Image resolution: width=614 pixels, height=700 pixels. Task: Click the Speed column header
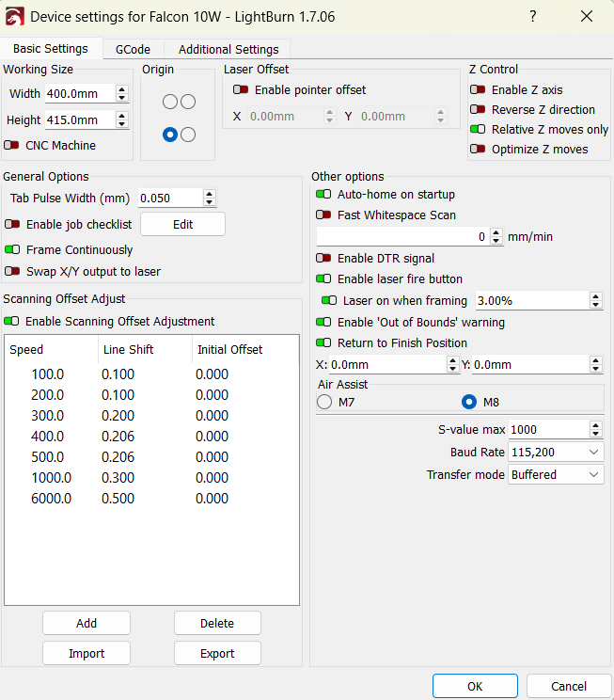coord(52,349)
